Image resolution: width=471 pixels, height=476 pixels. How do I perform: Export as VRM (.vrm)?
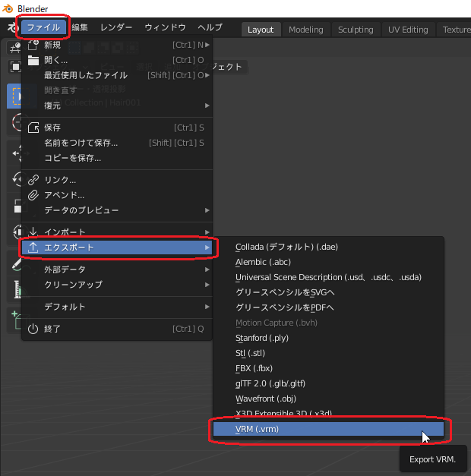pos(328,429)
